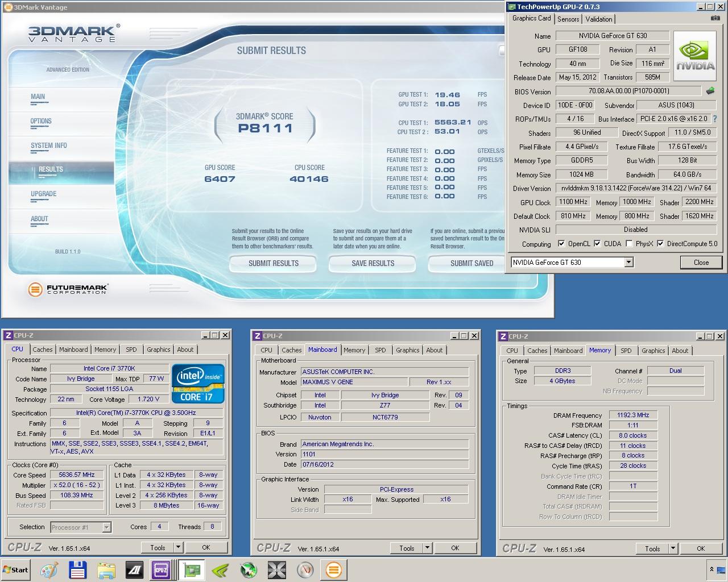
Task: Expand the Tools dropdown arrow in Mainboard window
Action: [427, 548]
